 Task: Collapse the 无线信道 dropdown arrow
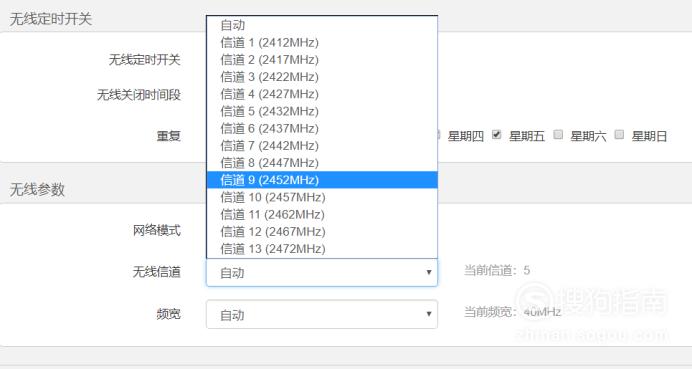coord(429,272)
